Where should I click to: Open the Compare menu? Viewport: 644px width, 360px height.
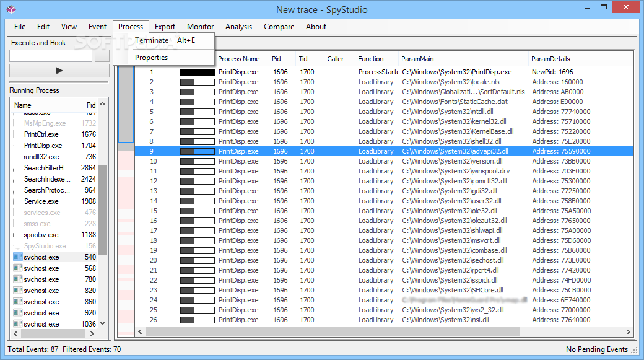(279, 26)
